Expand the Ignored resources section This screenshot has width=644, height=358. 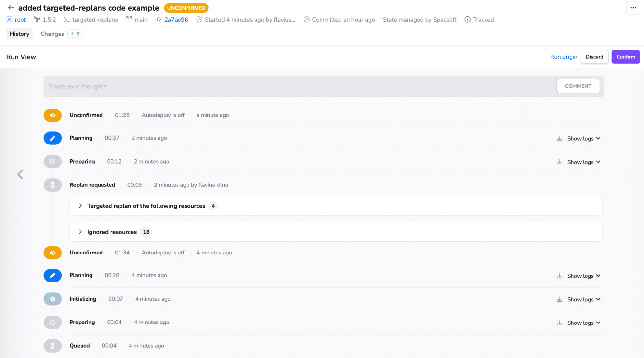[x=80, y=232]
